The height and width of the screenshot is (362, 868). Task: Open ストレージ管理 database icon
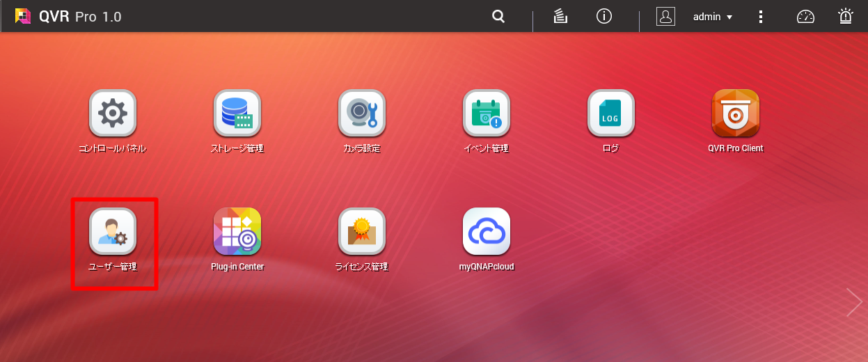tap(237, 113)
